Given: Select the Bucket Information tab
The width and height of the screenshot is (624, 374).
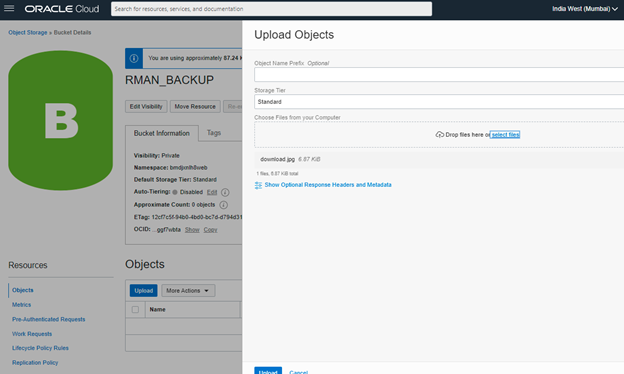Looking at the screenshot, I should point(162,133).
